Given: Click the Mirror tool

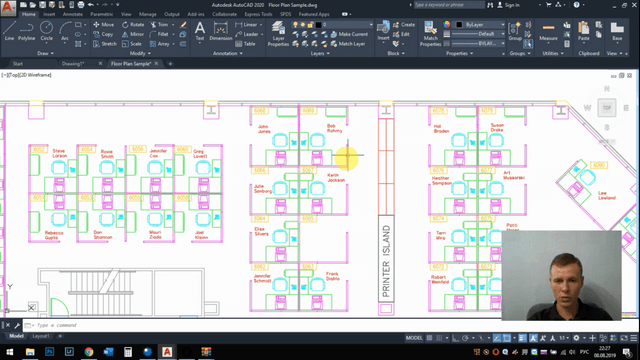Looking at the screenshot, I should click(133, 34).
